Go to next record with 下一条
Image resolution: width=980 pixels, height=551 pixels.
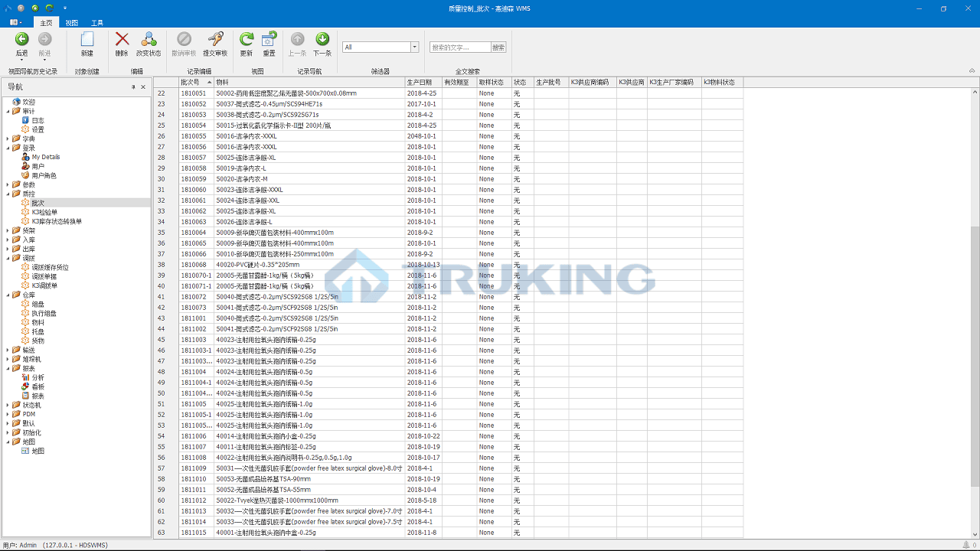point(322,39)
